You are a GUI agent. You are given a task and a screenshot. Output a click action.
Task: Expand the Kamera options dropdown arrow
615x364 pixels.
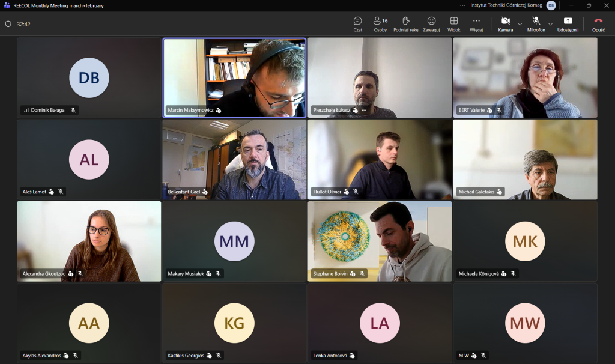pos(520,24)
